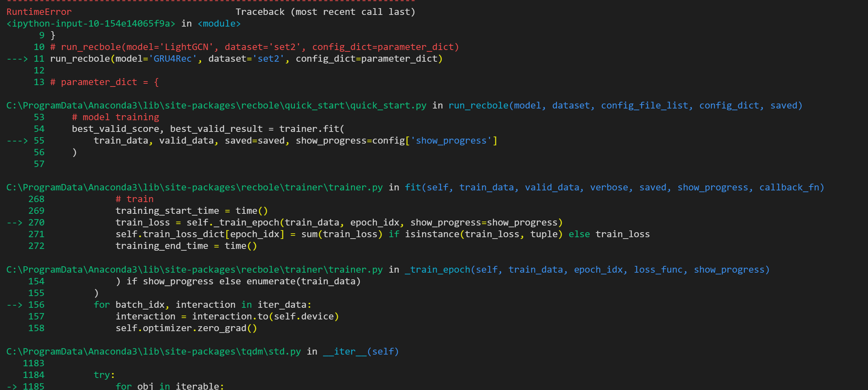Click the arrow marker at line 55
Screen dimensions: 868x390
17,140
